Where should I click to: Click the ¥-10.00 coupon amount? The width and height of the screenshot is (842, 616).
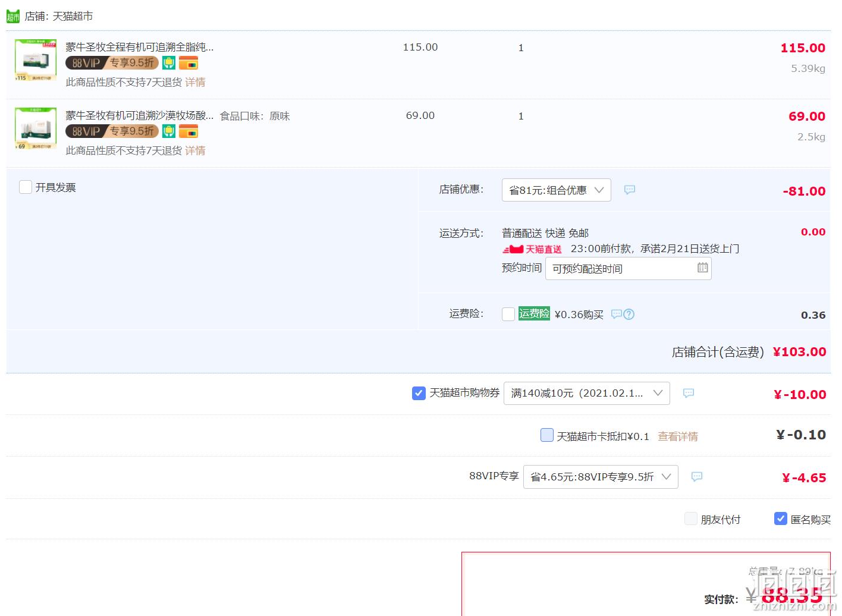pyautogui.click(x=800, y=395)
